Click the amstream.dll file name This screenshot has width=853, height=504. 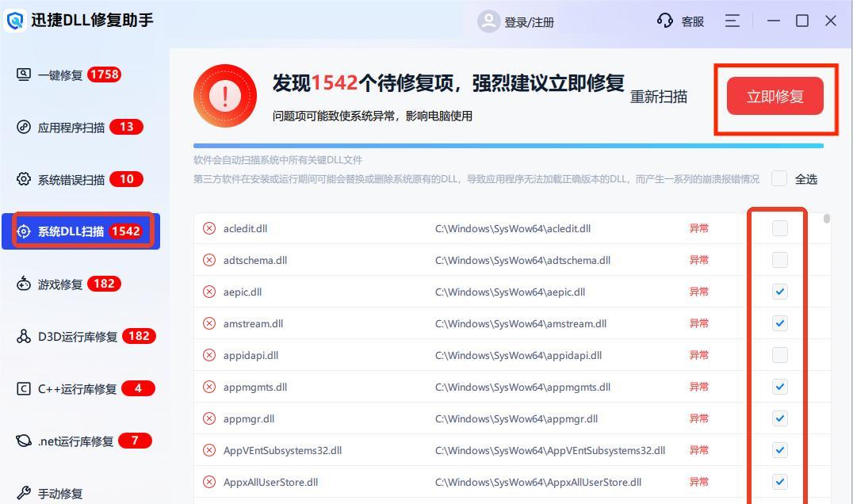click(x=253, y=324)
